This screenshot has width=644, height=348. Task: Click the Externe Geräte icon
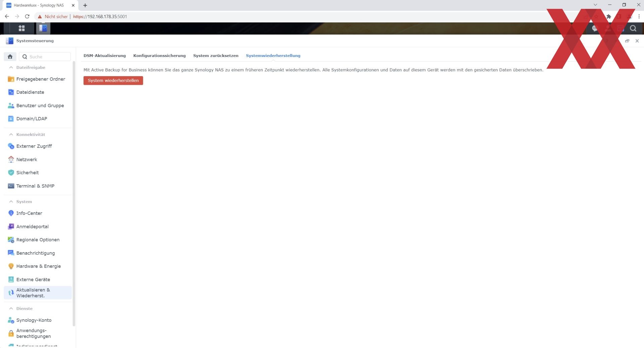[11, 280]
